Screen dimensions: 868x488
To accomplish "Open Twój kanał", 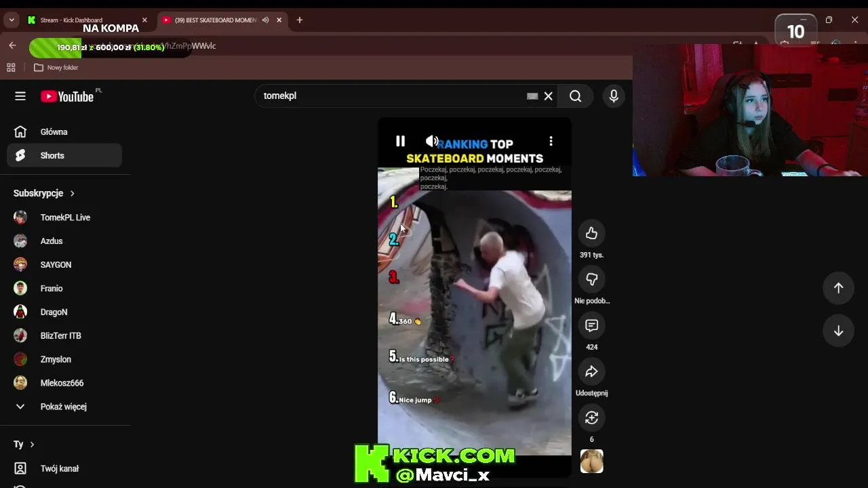I will point(64,468).
